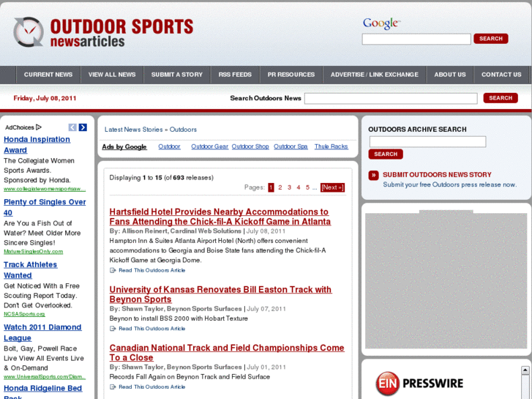Focus the Outdoors Archive Search field
The height and width of the screenshot is (399, 532).
(427, 141)
